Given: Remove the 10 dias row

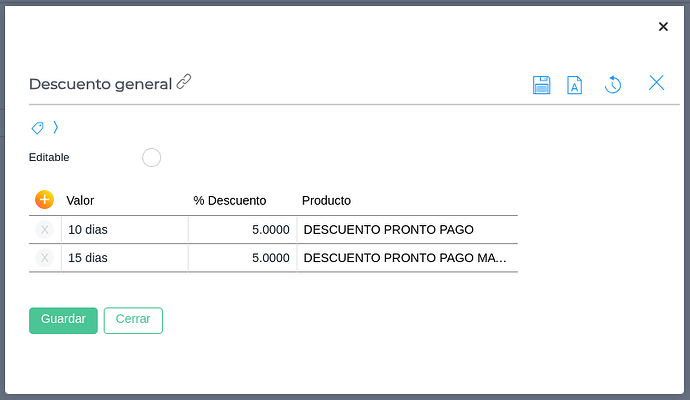Looking at the screenshot, I should pyautogui.click(x=44, y=230).
